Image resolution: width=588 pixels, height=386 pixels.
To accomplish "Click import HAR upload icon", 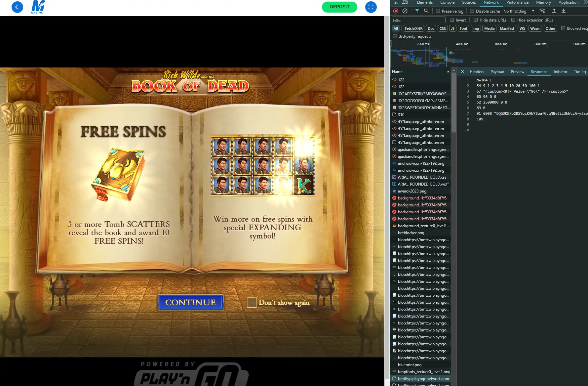I will pos(554,11).
